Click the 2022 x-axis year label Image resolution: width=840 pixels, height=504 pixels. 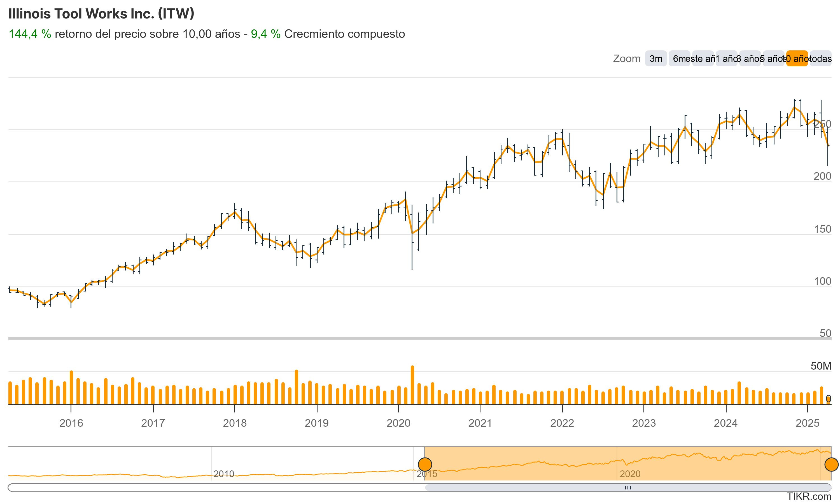[562, 423]
